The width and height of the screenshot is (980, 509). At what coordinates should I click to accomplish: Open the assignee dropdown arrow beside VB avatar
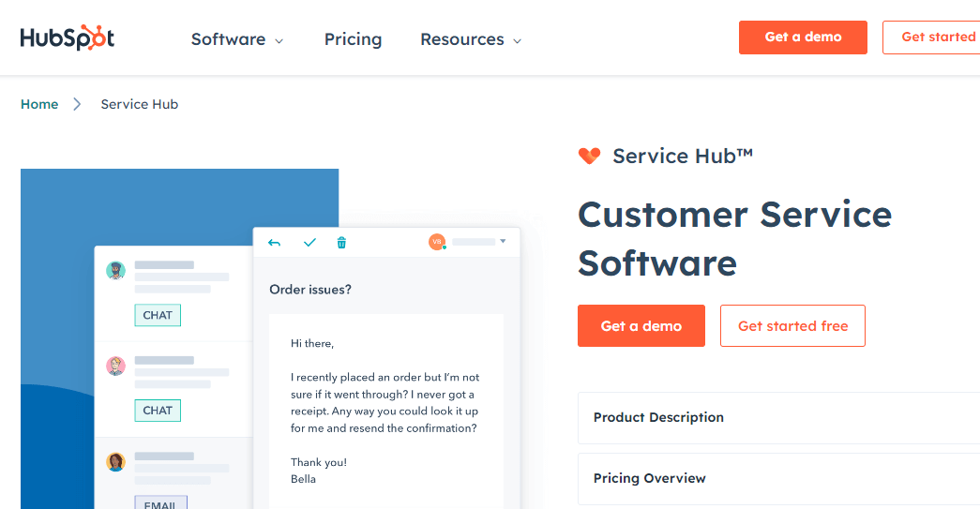[x=503, y=241]
